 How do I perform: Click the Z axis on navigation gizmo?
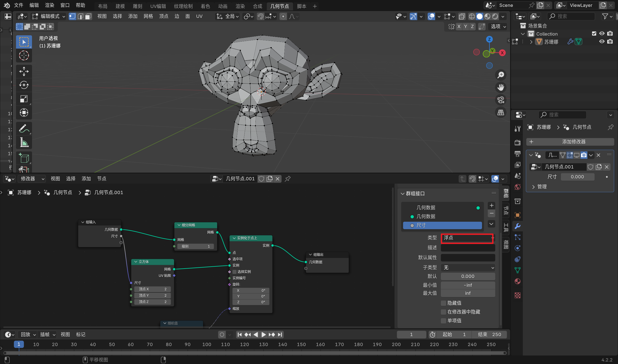click(x=489, y=39)
